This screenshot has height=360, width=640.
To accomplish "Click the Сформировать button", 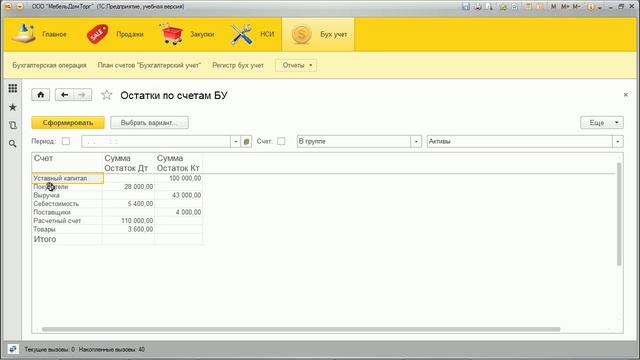I will 68,122.
